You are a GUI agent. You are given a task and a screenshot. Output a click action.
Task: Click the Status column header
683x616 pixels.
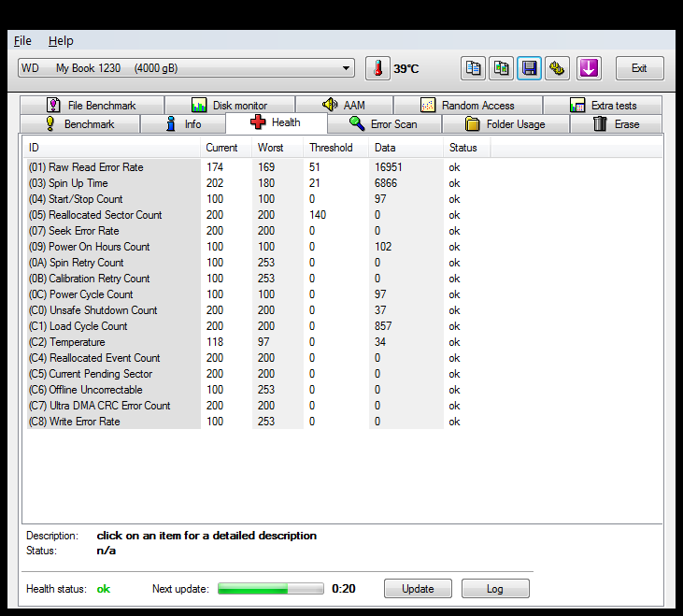tap(467, 148)
